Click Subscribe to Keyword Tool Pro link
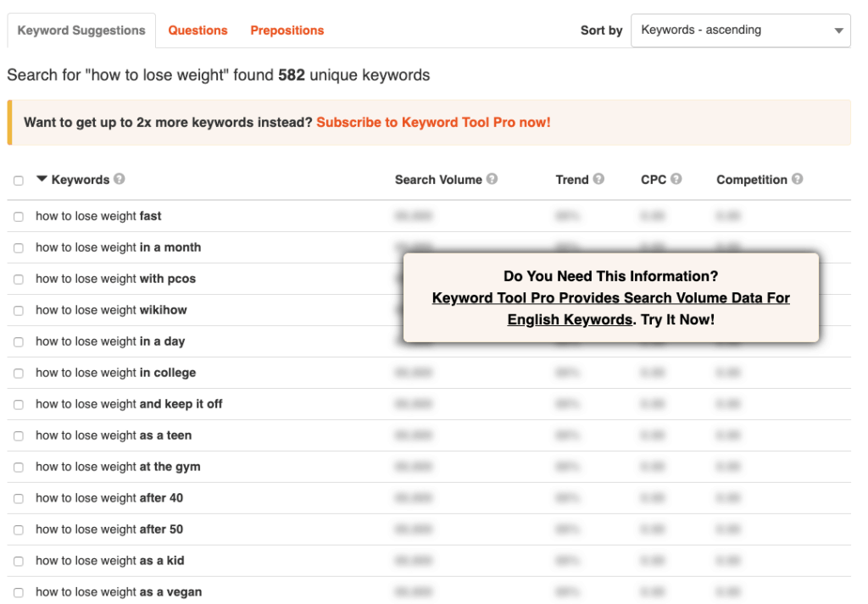This screenshot has width=868, height=604. (x=433, y=123)
